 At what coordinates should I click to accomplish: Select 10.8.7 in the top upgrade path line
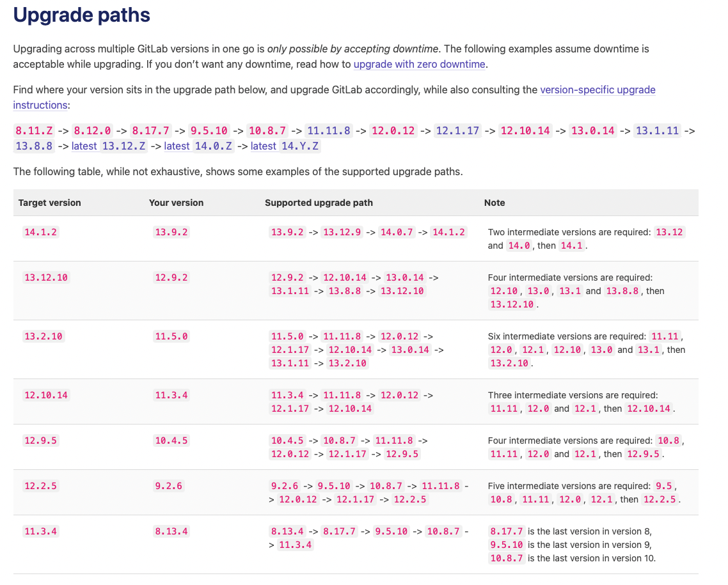point(267,131)
